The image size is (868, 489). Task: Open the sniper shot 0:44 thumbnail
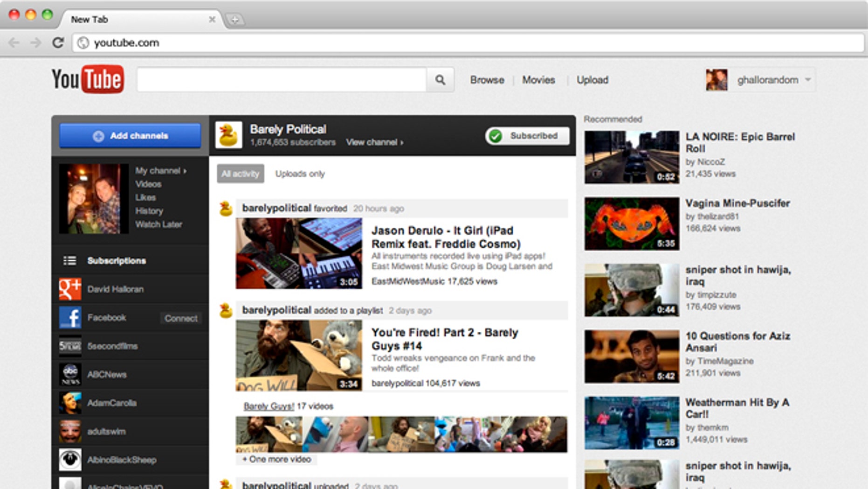point(632,290)
